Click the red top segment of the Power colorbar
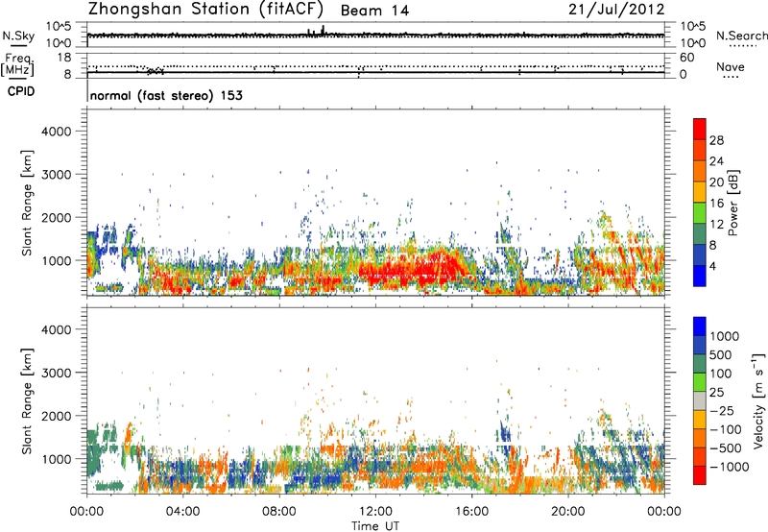This screenshot has width=768, height=532. click(x=700, y=129)
